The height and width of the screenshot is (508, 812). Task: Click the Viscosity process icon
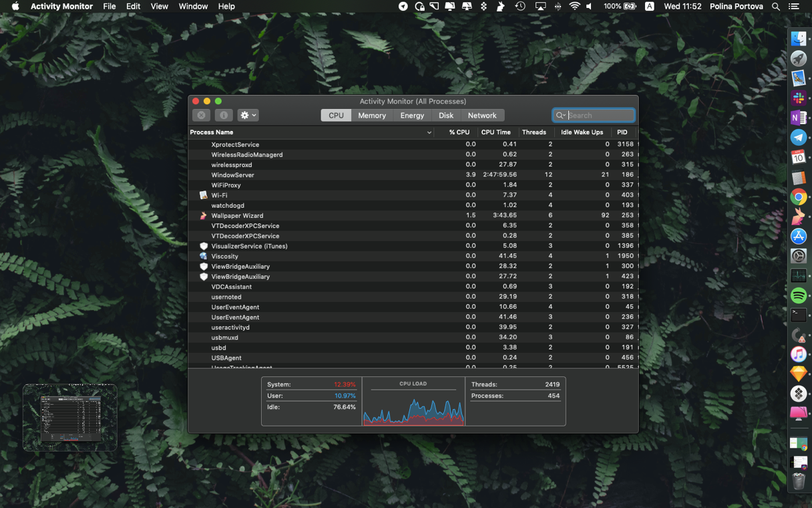click(x=204, y=256)
